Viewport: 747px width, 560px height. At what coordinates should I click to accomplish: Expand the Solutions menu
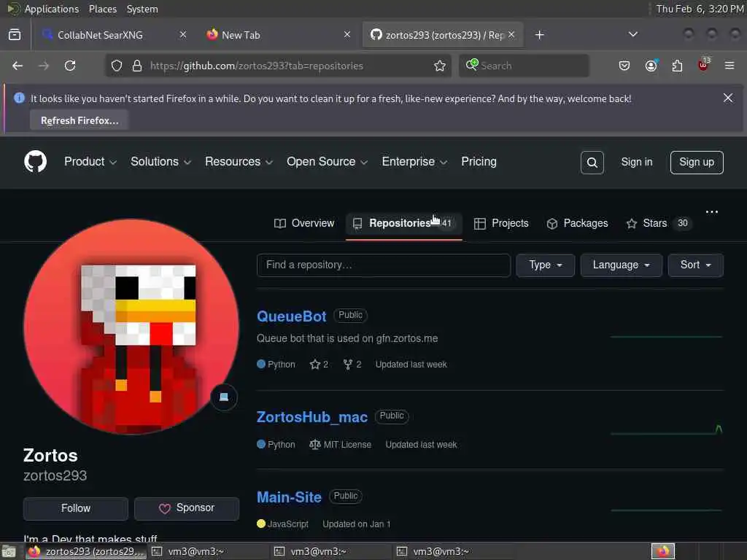pos(161,162)
